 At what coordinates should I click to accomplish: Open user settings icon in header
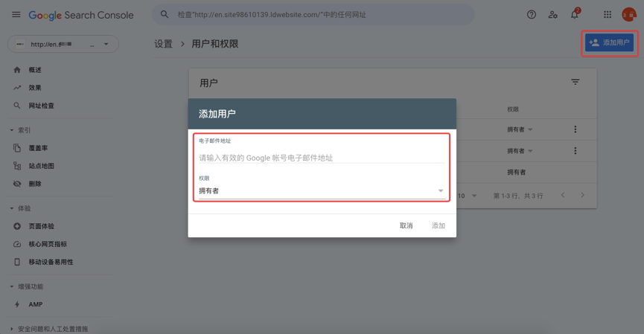coord(553,15)
